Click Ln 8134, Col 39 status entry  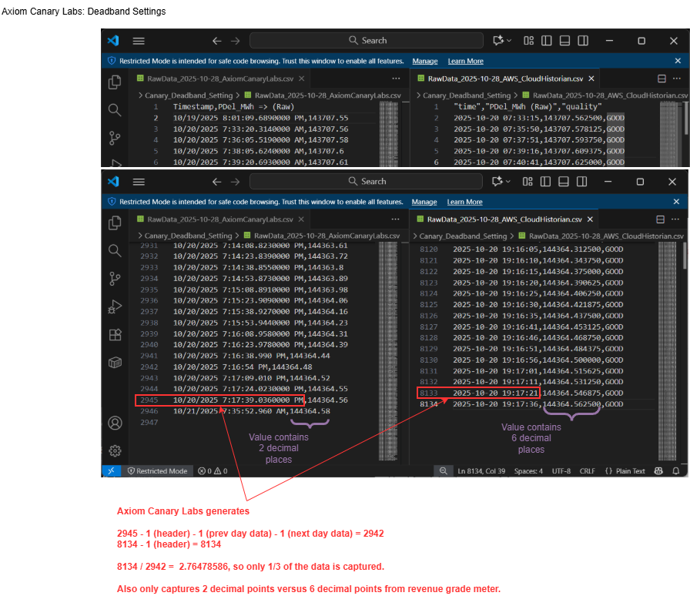coord(481,470)
